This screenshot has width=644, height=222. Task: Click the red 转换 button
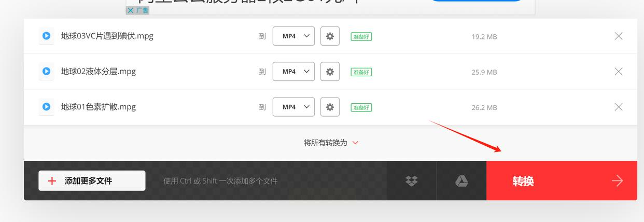[562, 181]
